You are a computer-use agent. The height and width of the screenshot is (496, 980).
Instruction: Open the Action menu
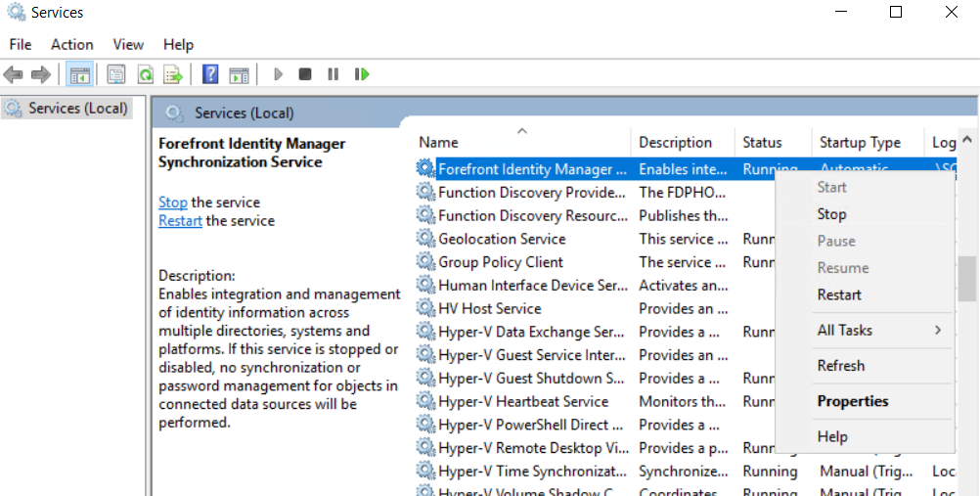71,44
